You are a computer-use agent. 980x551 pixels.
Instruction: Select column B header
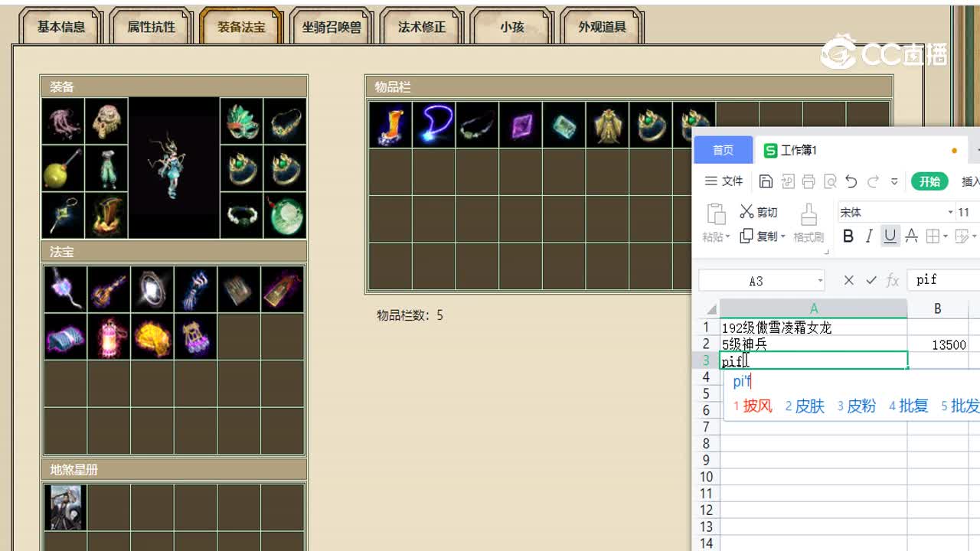[x=937, y=308]
